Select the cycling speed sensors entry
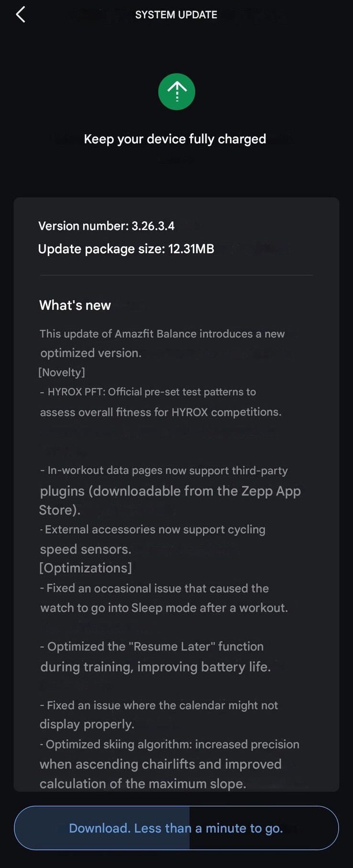The width and height of the screenshot is (353, 868). pyautogui.click(x=153, y=539)
